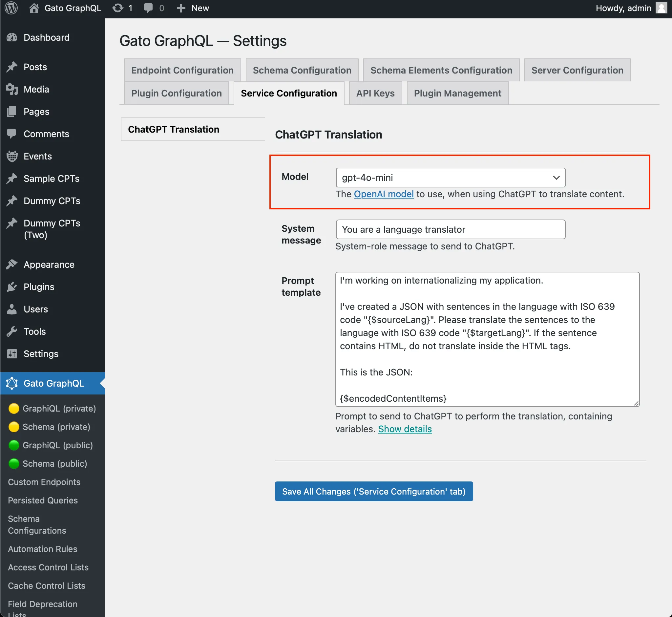Click the Gato GraphQL dashboard icon
The image size is (672, 617).
tap(12, 383)
